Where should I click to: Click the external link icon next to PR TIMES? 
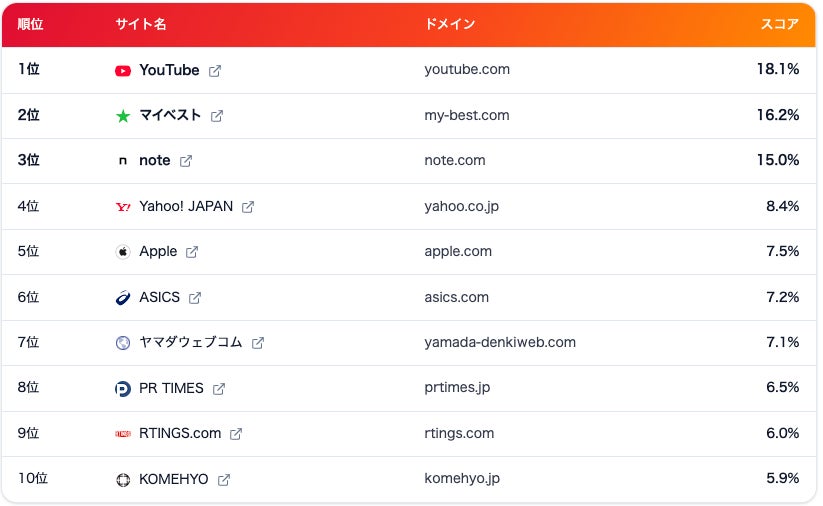tap(219, 389)
